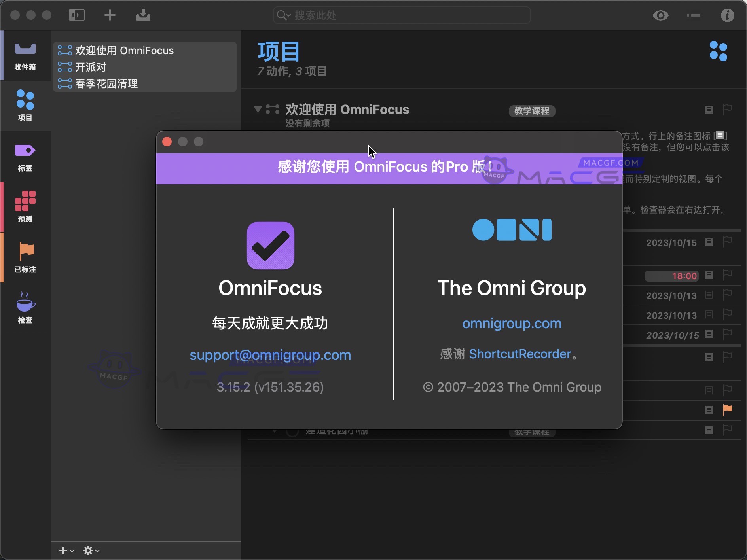Viewport: 747px width, 560px height.
Task: Toggle the orange flag on the flagged task
Action: click(x=728, y=410)
